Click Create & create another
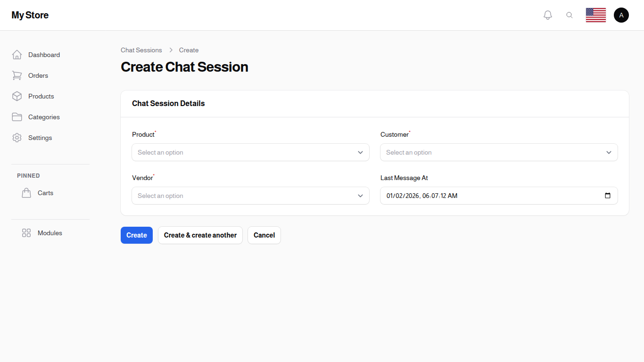This screenshot has width=644, height=362. tap(200, 235)
